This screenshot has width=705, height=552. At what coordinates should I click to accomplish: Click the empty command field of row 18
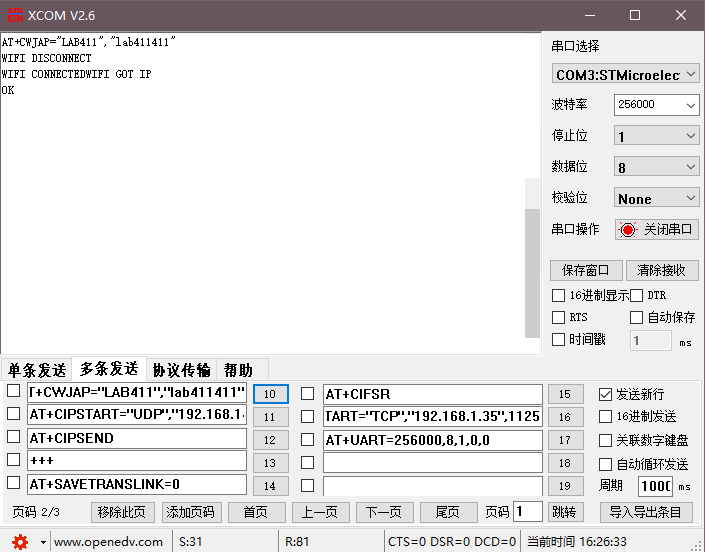coord(433,463)
